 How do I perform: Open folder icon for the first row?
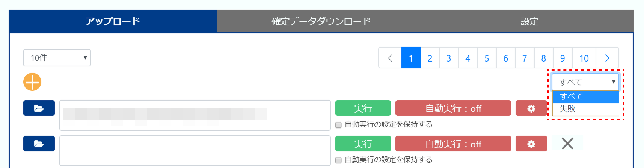[x=39, y=108]
